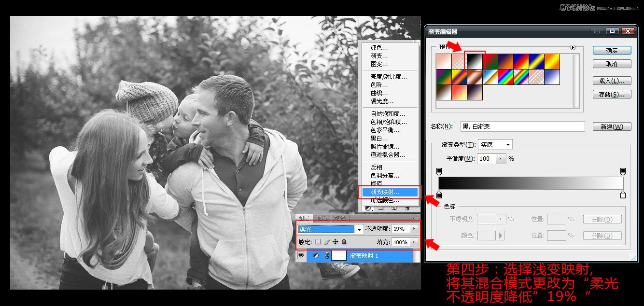Click the lock all padlock icon
This screenshot has height=306, width=644.
pos(344,242)
